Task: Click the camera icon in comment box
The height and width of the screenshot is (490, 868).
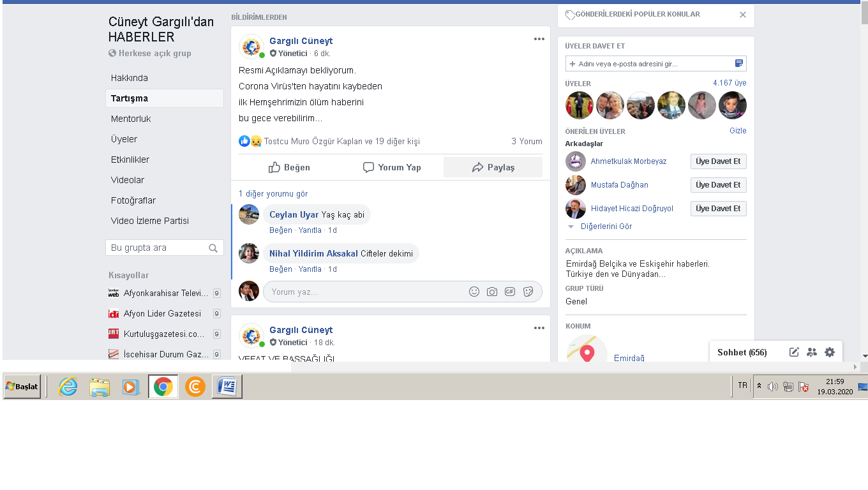Action: tap(492, 292)
